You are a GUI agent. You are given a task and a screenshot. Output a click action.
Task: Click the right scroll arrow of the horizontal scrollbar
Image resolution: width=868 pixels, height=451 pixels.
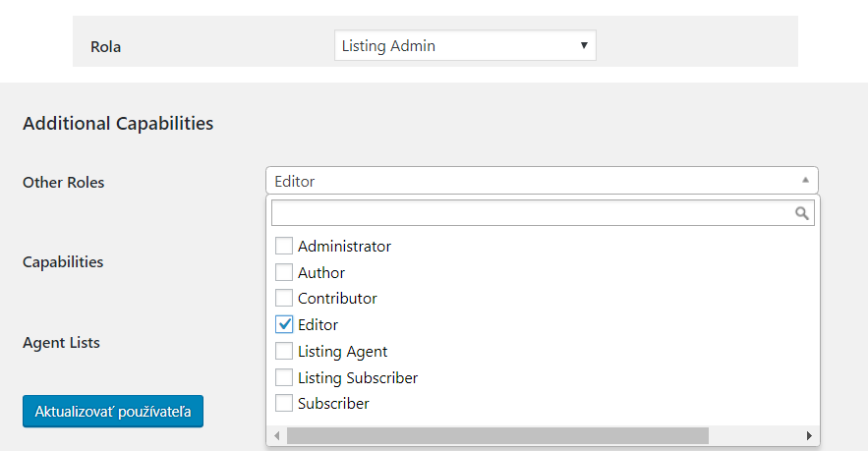[809, 435]
